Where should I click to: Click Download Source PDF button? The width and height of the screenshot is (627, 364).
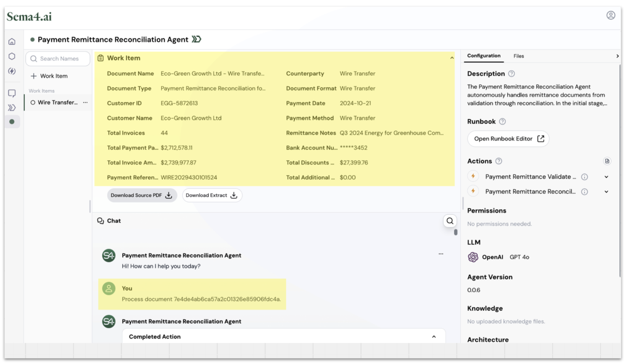(142, 195)
